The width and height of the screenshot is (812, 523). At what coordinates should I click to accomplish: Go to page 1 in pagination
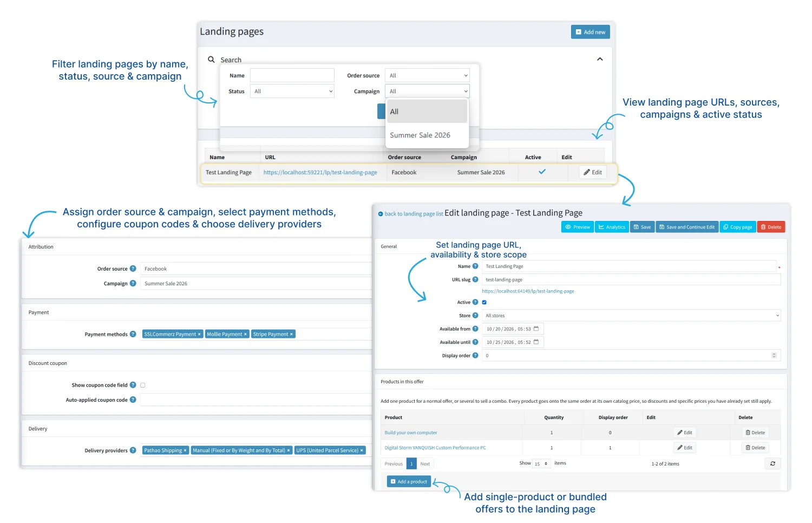tap(411, 464)
